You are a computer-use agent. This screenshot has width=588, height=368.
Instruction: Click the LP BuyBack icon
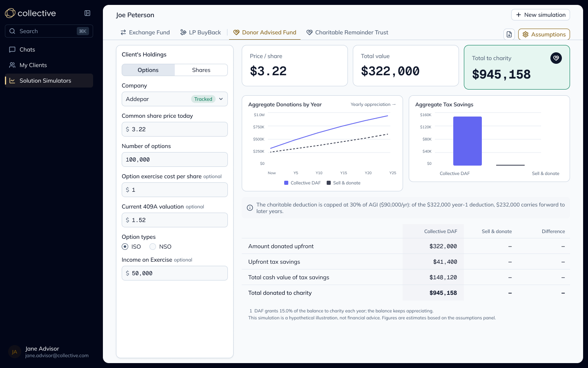(183, 32)
